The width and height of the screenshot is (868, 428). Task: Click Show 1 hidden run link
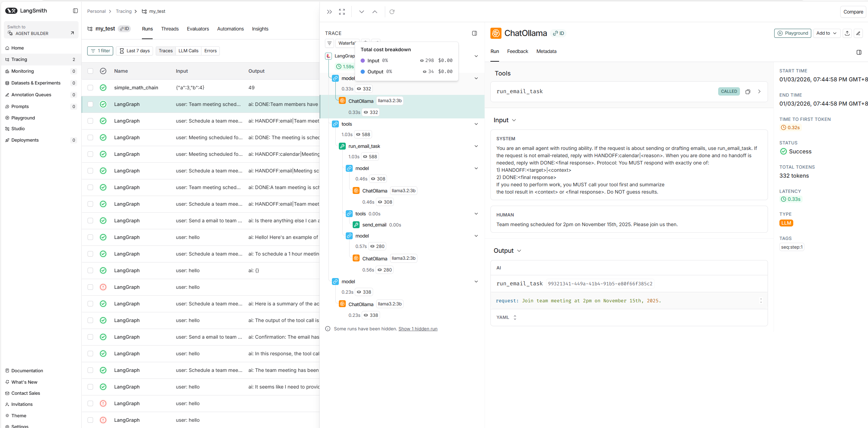pos(418,329)
